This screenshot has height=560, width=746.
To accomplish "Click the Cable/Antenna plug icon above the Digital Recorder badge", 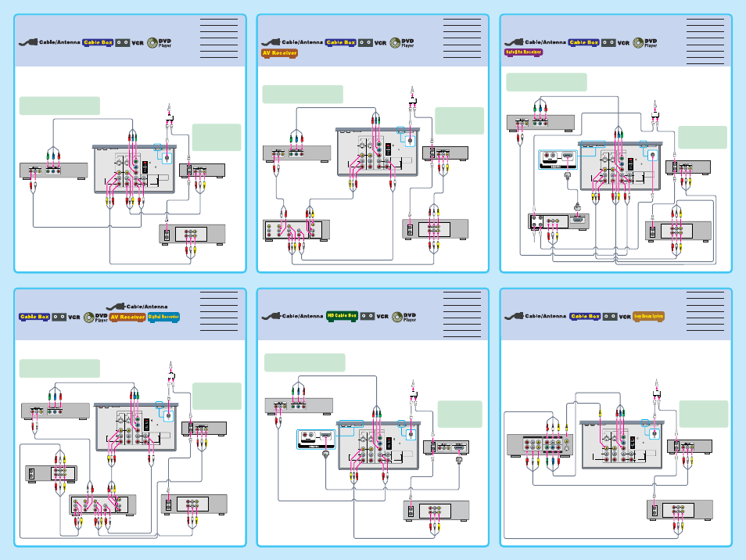I will click(116, 307).
